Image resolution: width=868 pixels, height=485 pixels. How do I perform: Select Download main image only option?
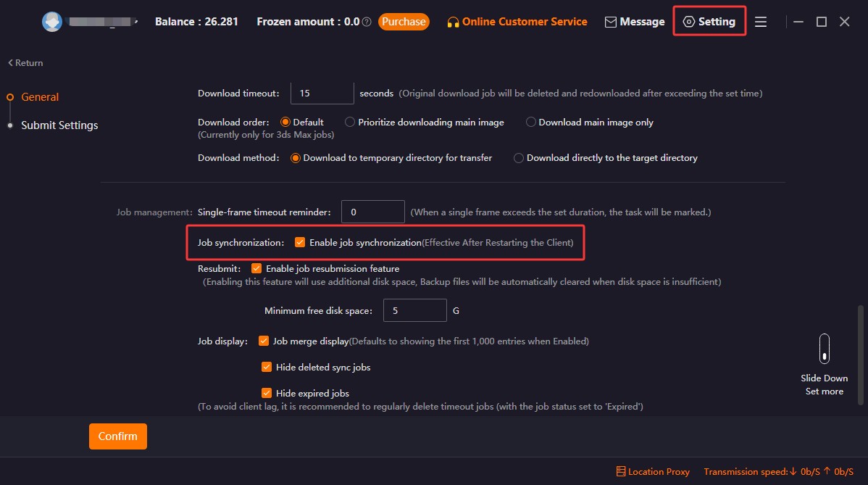[x=530, y=122]
